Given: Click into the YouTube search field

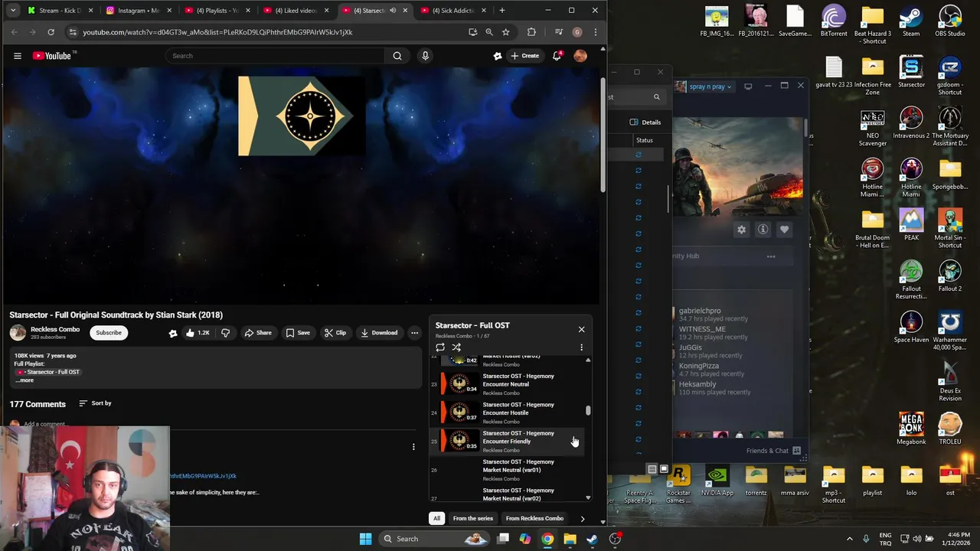Looking at the screenshot, I should 276,56.
